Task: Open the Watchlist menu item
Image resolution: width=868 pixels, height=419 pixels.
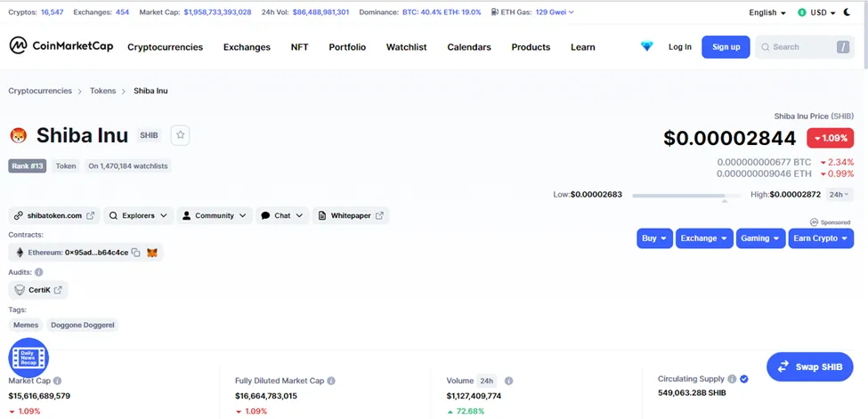Action: click(x=406, y=47)
